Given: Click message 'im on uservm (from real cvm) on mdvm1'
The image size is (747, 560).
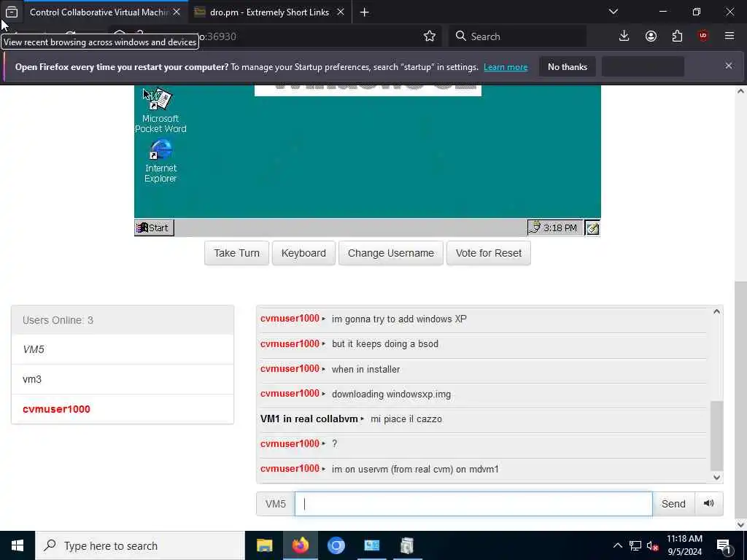Looking at the screenshot, I should (415, 469).
